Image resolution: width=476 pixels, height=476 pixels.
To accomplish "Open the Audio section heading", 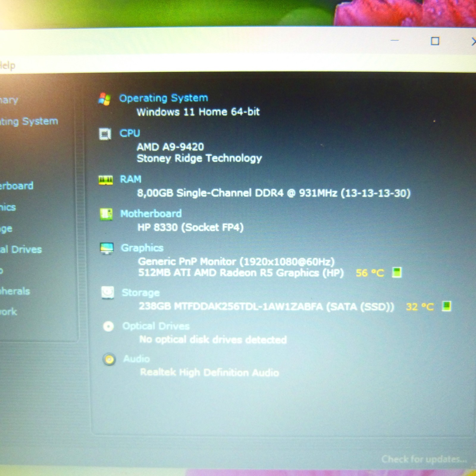I will click(137, 359).
